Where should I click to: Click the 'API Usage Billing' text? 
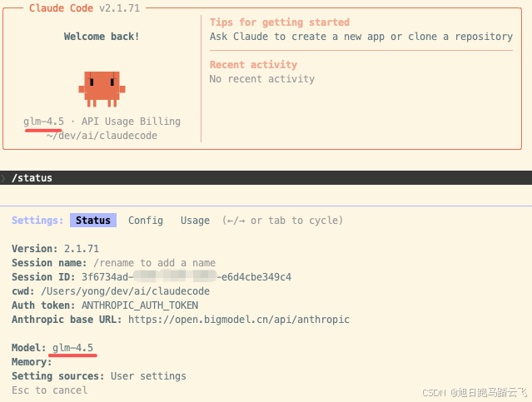click(131, 122)
